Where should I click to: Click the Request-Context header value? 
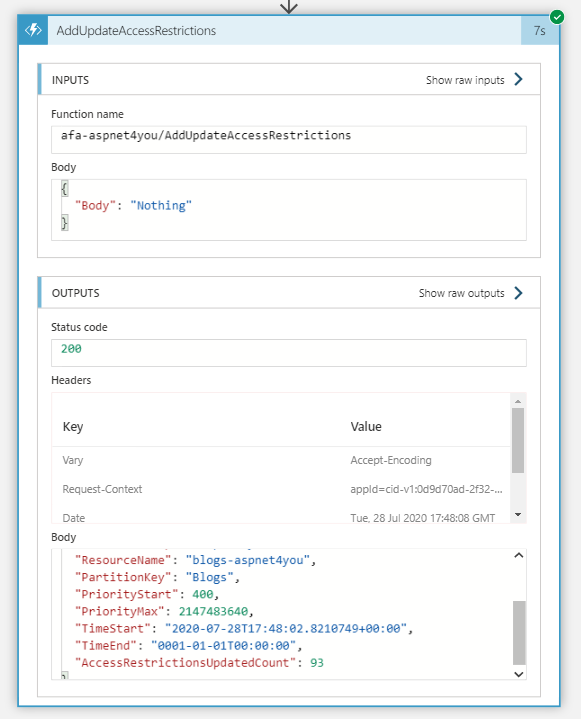click(426, 489)
